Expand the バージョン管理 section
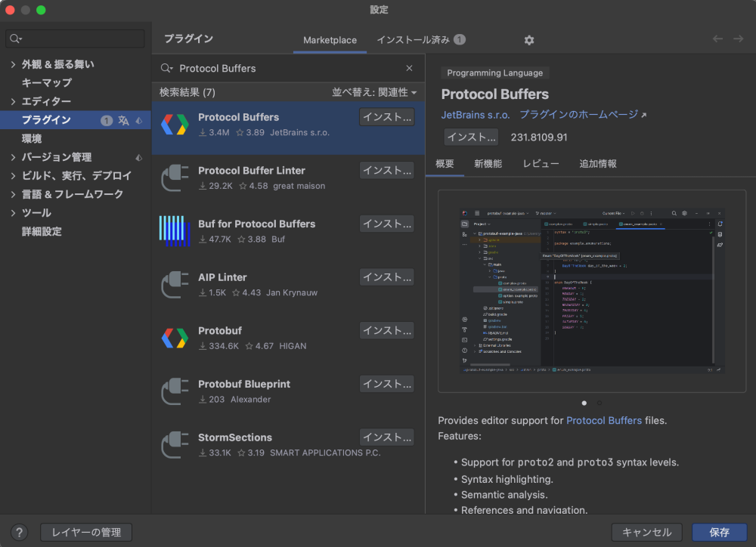Screen dimensions: 756x547 pyautogui.click(x=13, y=157)
